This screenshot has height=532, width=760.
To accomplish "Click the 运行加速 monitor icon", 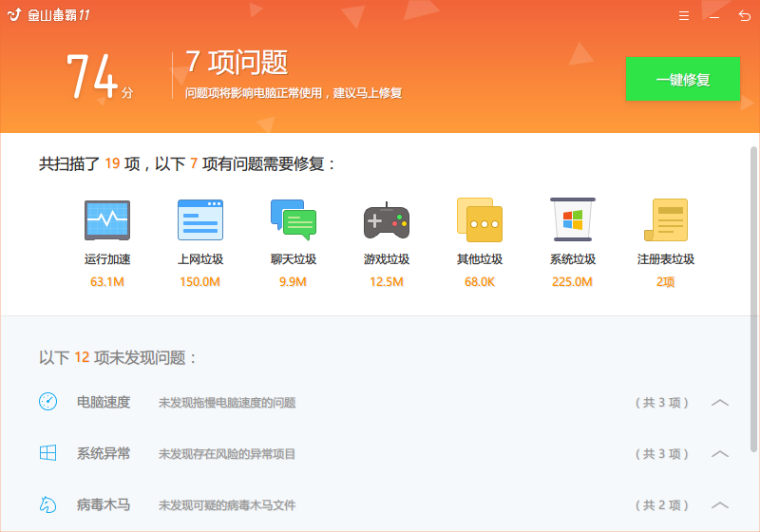I will click(x=107, y=220).
